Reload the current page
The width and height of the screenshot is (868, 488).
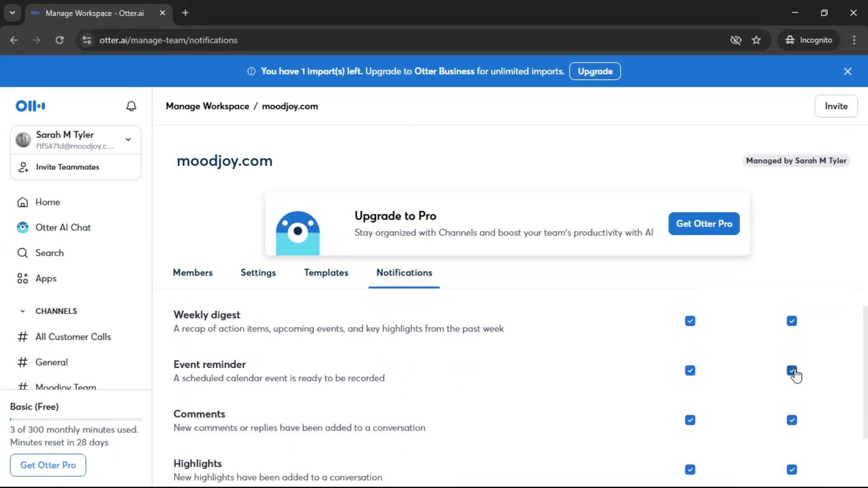(59, 40)
